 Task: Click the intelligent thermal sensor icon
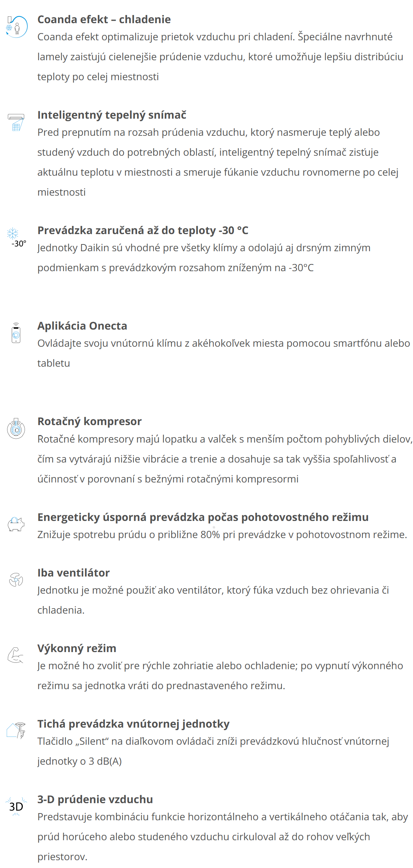16,122
